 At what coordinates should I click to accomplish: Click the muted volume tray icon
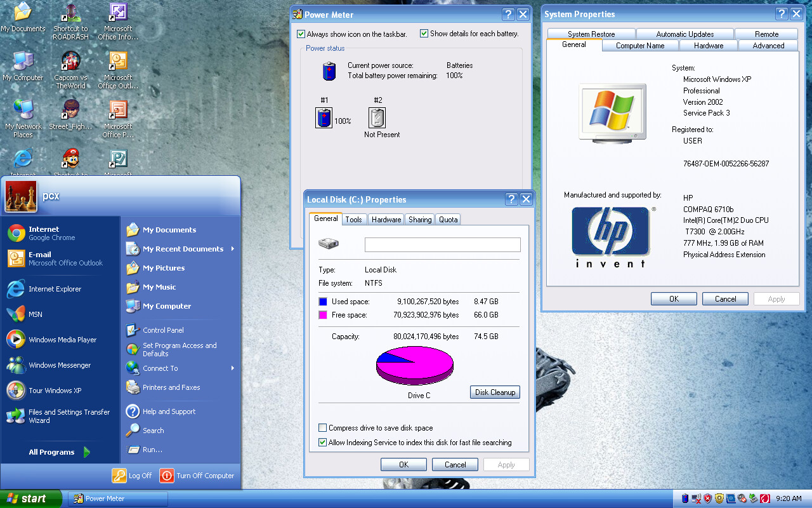point(742,498)
